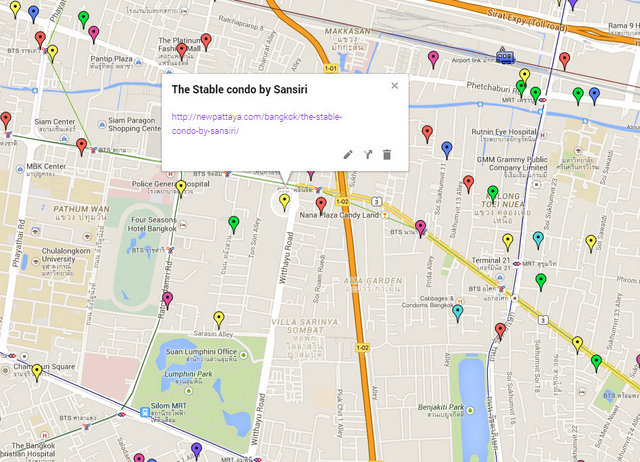Click the PATHUM WAN district label
Image resolution: width=640 pixels, height=462 pixels.
tap(82, 209)
